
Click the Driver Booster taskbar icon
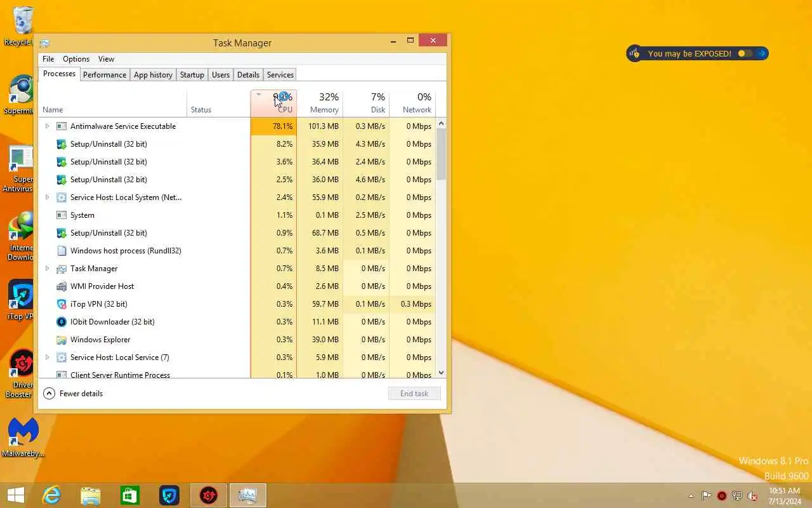coord(209,495)
